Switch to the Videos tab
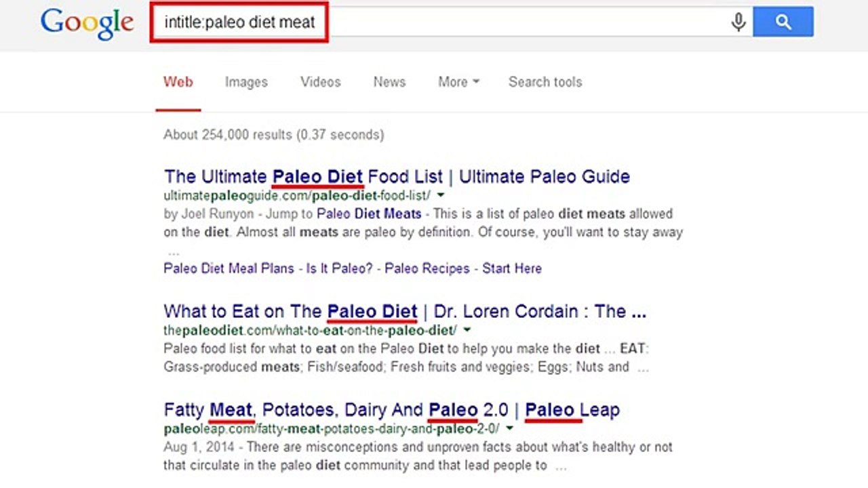 [x=321, y=82]
